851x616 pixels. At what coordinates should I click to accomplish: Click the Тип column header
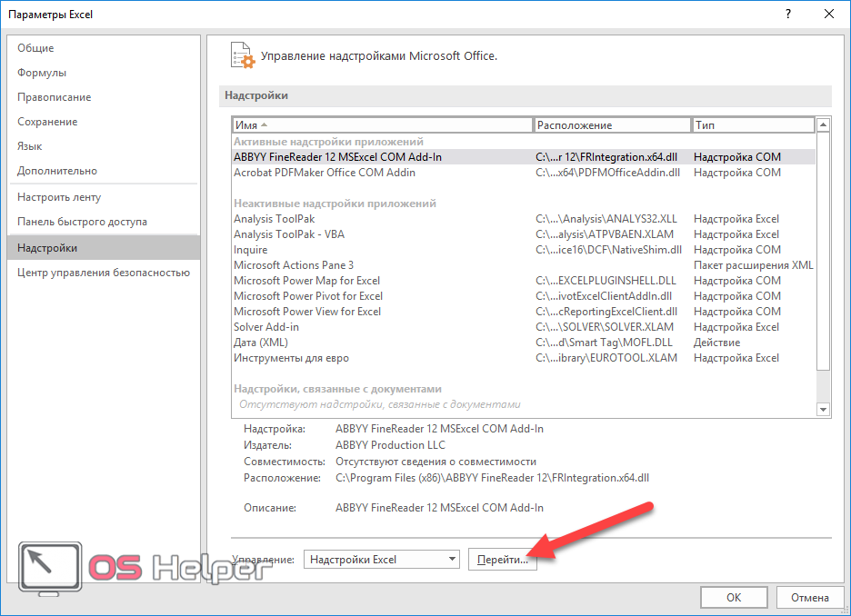coord(753,125)
